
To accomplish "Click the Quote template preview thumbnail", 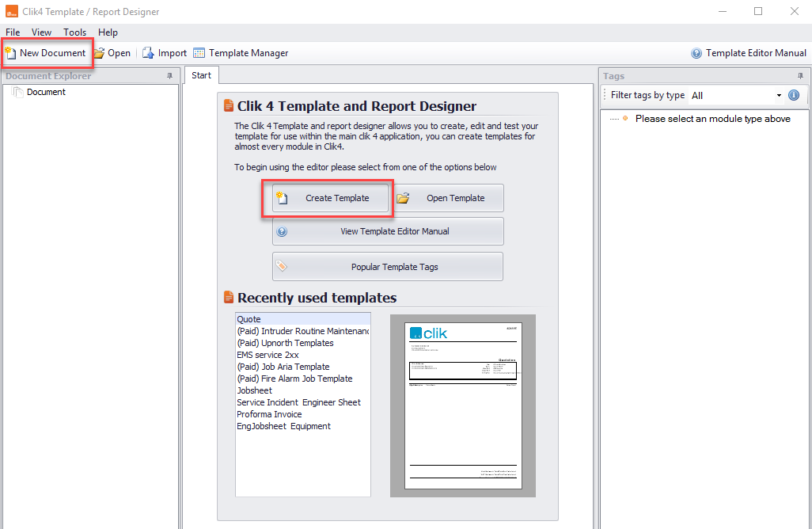I will point(463,406).
